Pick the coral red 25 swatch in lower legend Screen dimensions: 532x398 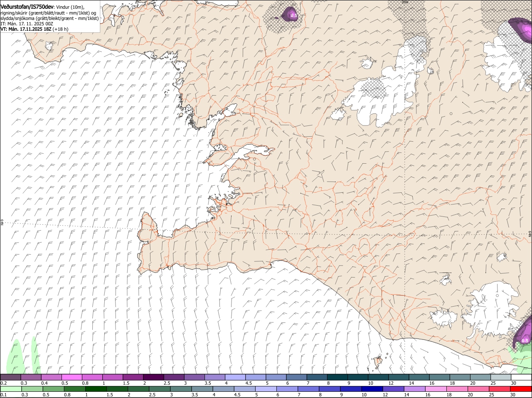(x=500, y=389)
